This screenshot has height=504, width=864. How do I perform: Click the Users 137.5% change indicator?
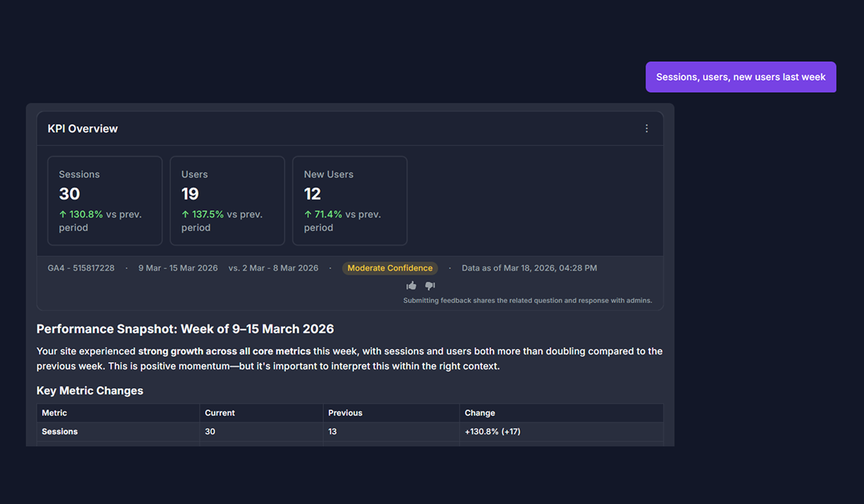(x=203, y=214)
